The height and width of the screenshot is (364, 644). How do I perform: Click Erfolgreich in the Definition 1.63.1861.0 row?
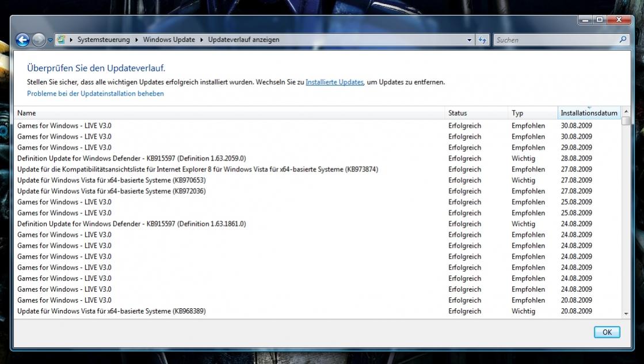pyautogui.click(x=464, y=224)
